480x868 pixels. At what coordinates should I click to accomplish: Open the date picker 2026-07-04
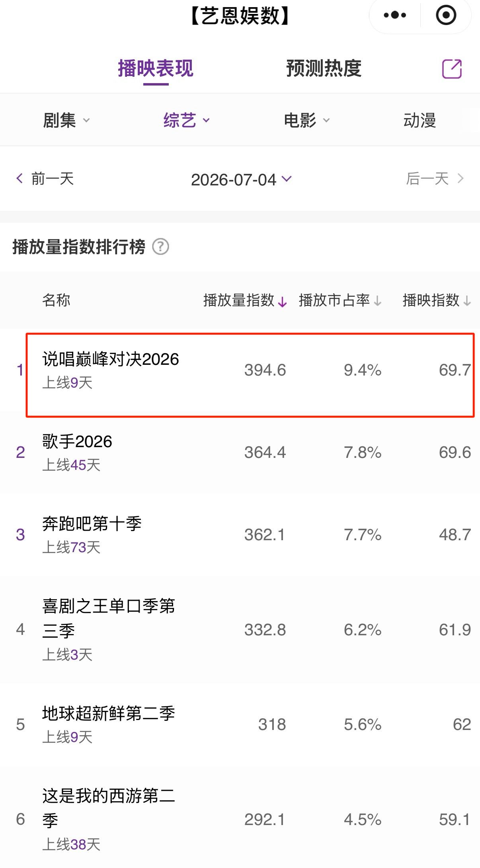tap(242, 179)
